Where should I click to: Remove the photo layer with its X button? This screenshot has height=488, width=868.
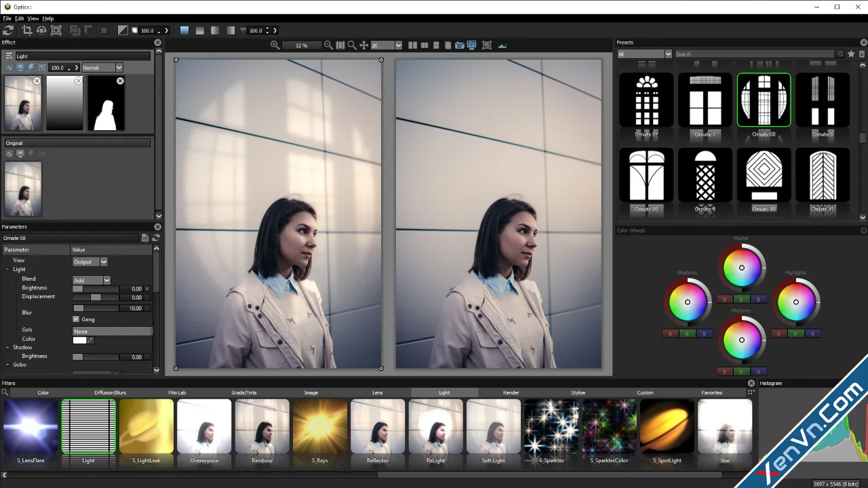(37, 81)
